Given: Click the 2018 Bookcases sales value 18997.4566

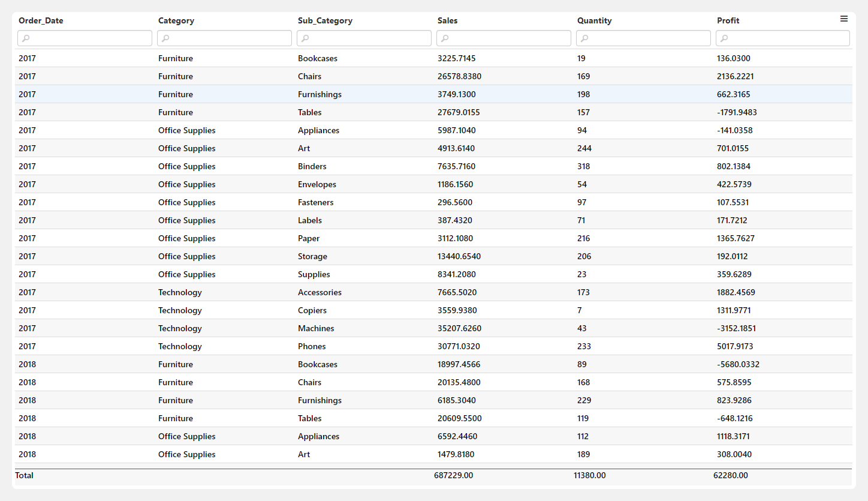Looking at the screenshot, I should (459, 364).
